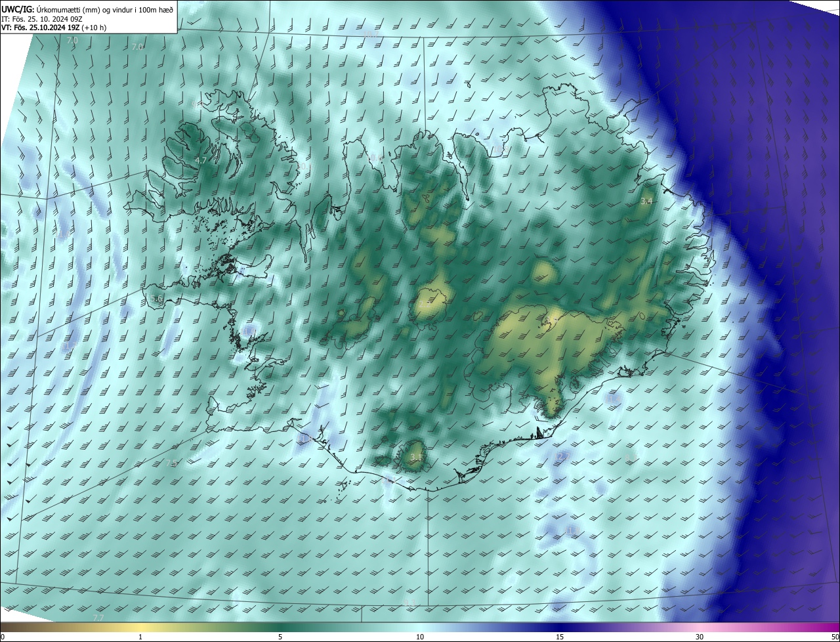Pick the yellow segment of the color bar
Viewport: 840px width, 642px height.
pos(140,628)
